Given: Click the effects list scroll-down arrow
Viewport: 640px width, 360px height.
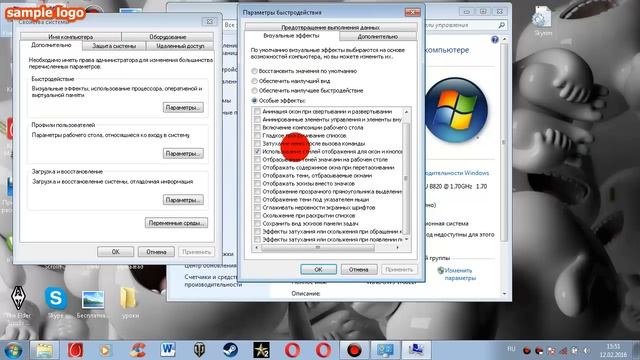Looking at the screenshot, I should tap(406, 239).
